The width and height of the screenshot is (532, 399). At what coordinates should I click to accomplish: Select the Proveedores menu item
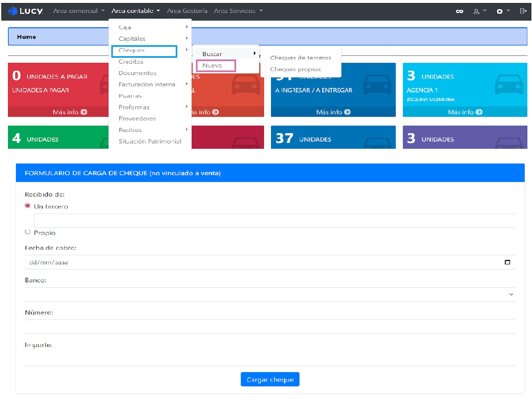click(x=137, y=119)
